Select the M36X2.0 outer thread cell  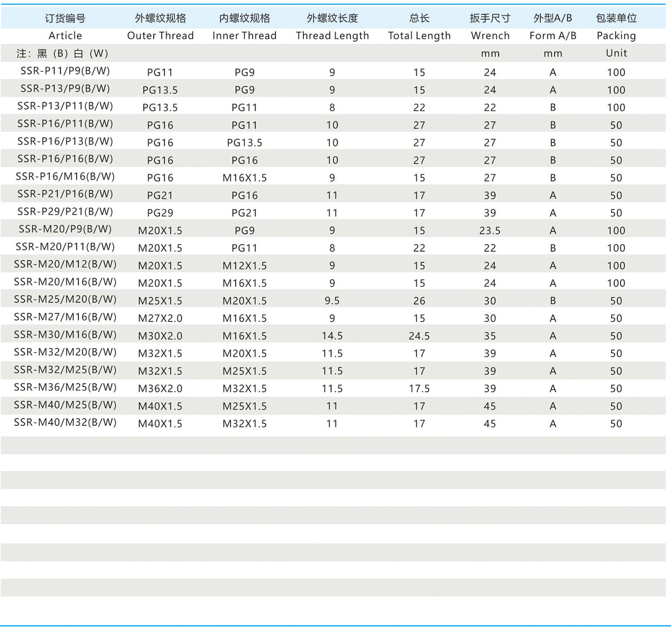click(160, 389)
